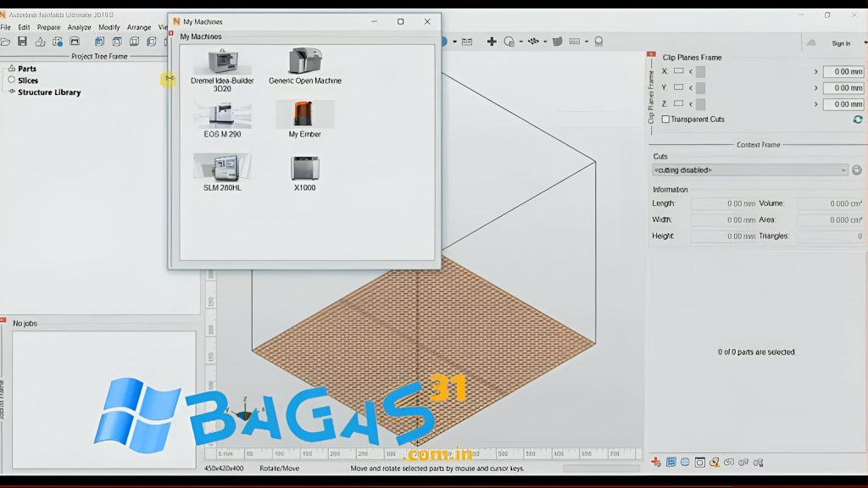Click the third-from-last icon in bottom-right toolbar

coord(729,462)
